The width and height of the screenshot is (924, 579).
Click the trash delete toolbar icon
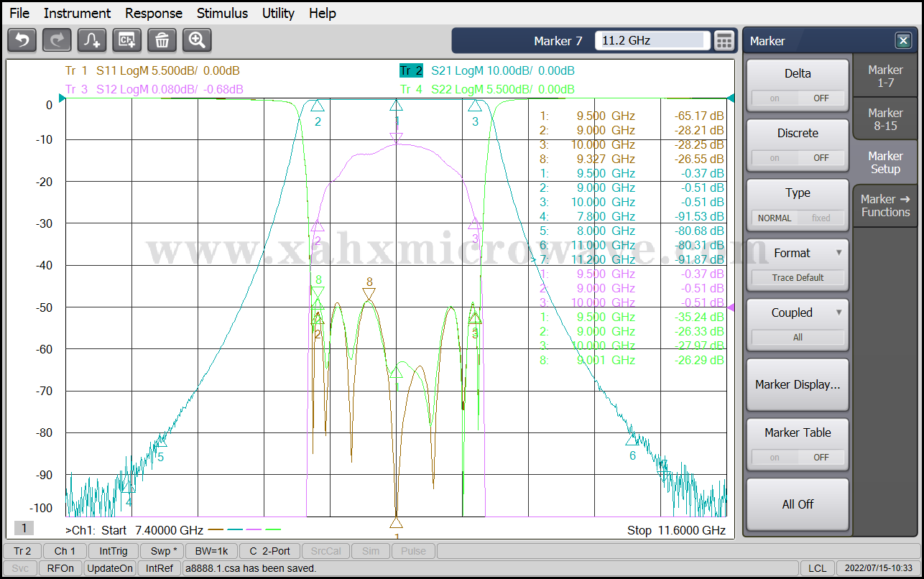pyautogui.click(x=162, y=40)
